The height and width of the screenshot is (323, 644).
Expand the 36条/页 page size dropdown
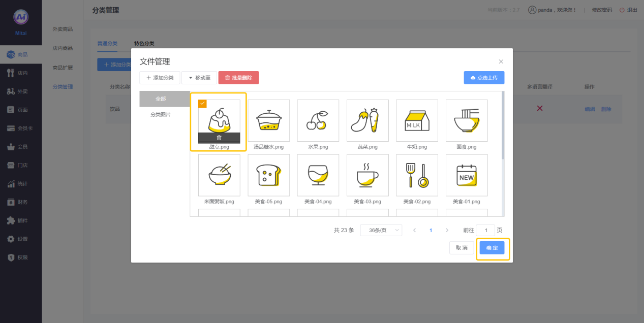pyautogui.click(x=381, y=230)
